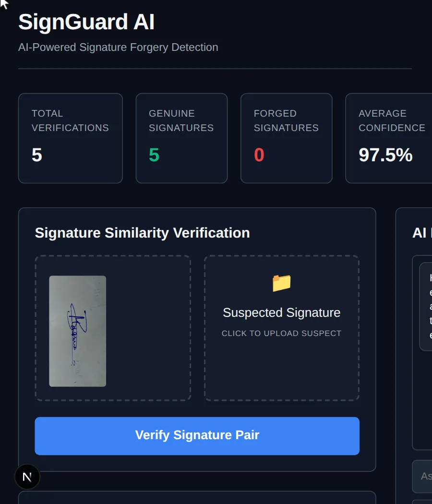Screen dimensions: 432x504
Task: Click the AI panel heading on the right
Action: (422, 233)
